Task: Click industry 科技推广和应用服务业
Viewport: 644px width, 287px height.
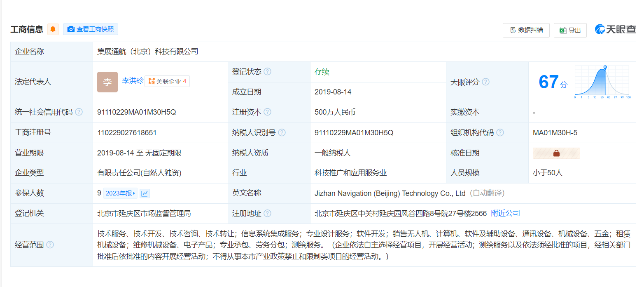Action: click(x=351, y=173)
